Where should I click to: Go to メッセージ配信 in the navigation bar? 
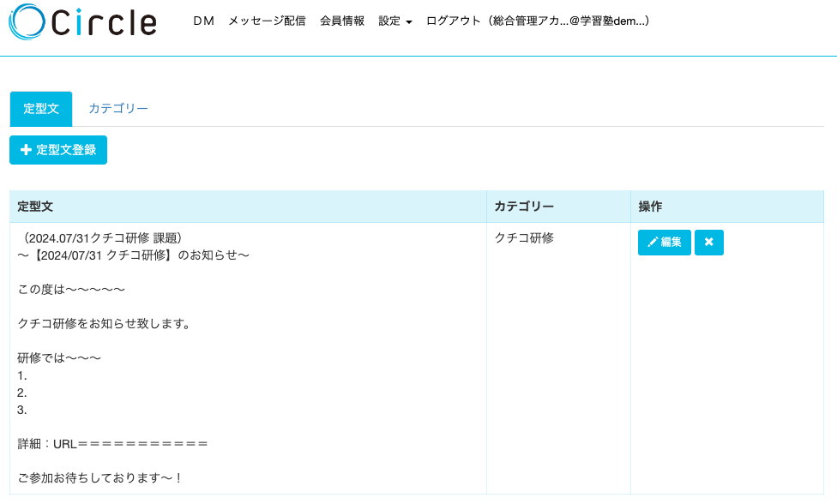[267, 21]
